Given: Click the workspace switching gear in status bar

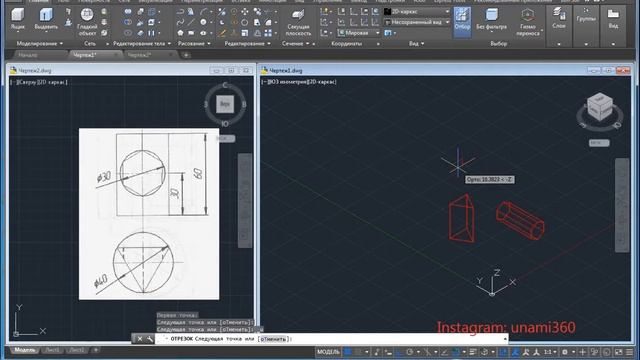Looking at the screenshot, I should 565,352.
